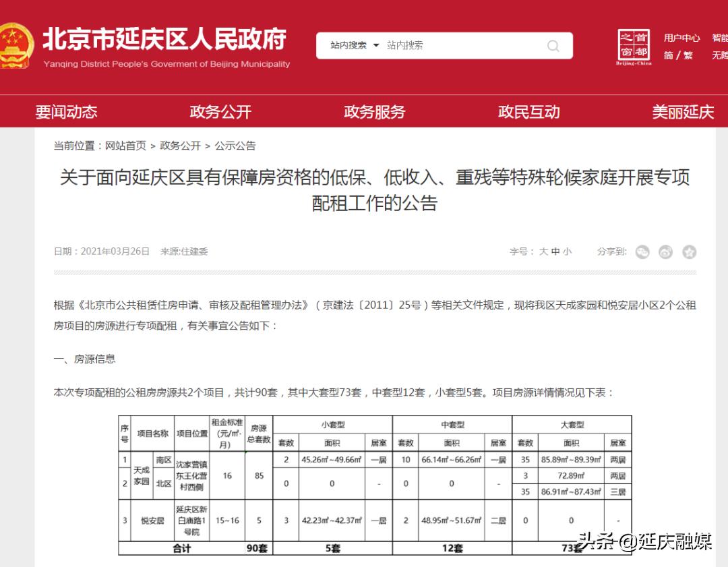Open the 用户中心 link
728x567 pixels.
(681, 38)
